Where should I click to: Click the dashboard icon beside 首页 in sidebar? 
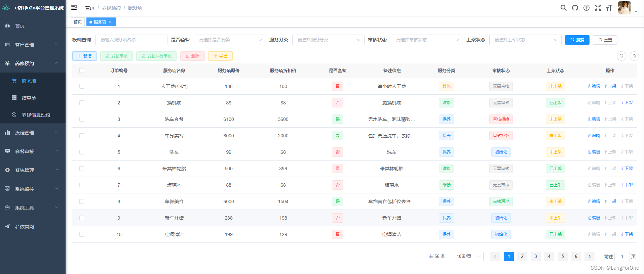click(7, 26)
